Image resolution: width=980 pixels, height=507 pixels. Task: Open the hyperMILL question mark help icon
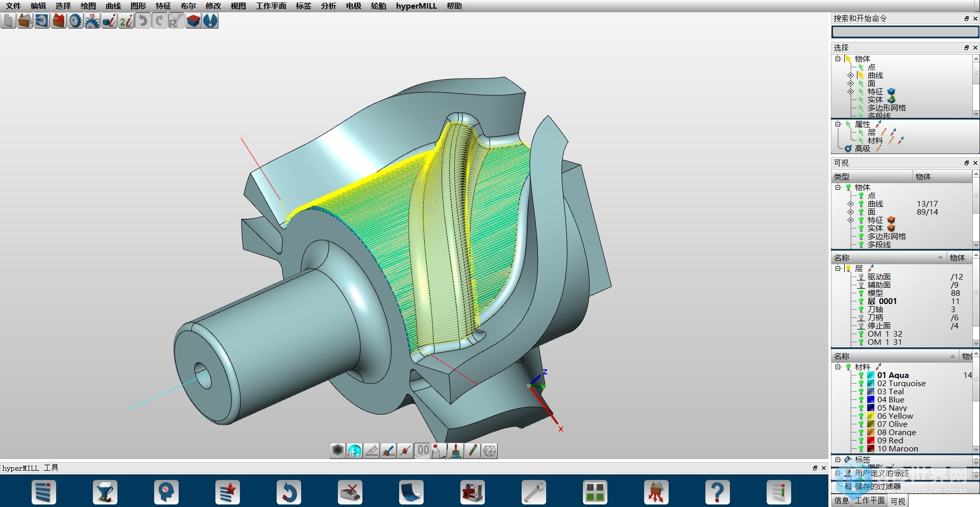click(718, 493)
